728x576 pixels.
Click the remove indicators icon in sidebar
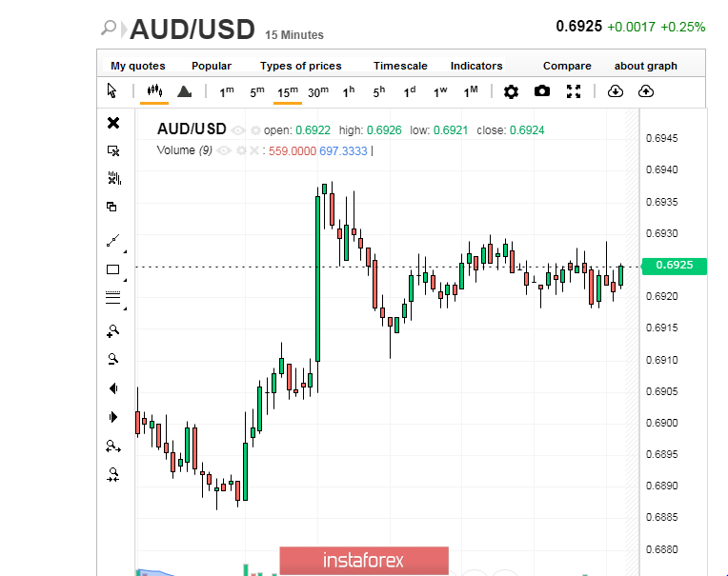(113, 178)
